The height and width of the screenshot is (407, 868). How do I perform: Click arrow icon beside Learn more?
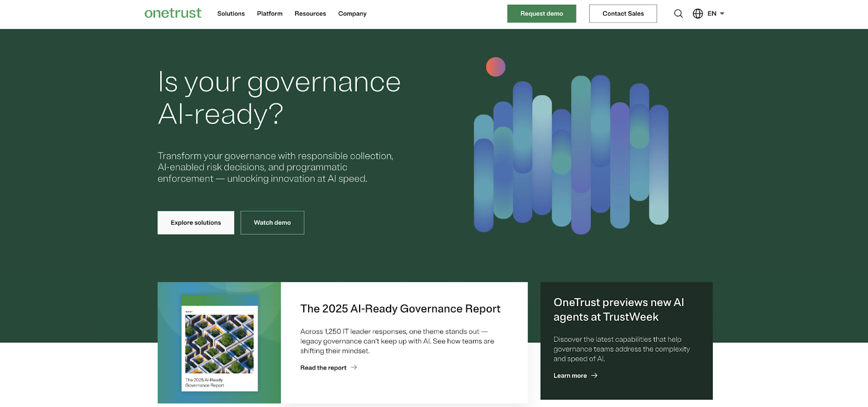pyautogui.click(x=595, y=376)
